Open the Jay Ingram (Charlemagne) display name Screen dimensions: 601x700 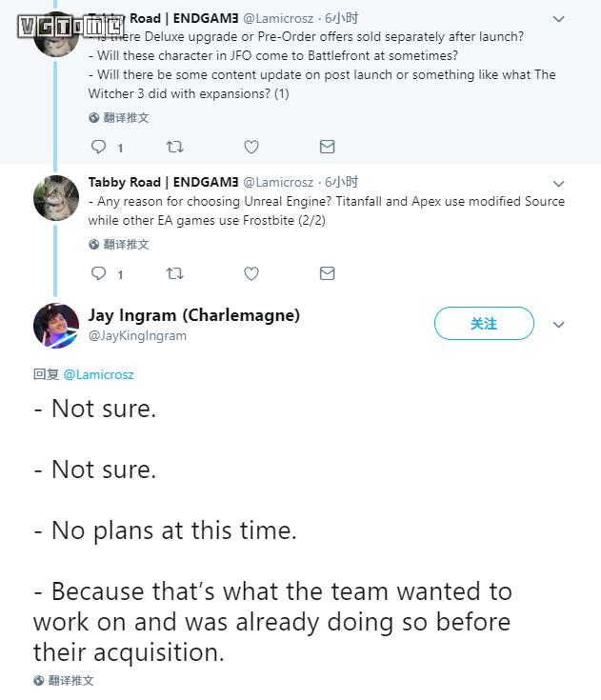click(x=193, y=315)
